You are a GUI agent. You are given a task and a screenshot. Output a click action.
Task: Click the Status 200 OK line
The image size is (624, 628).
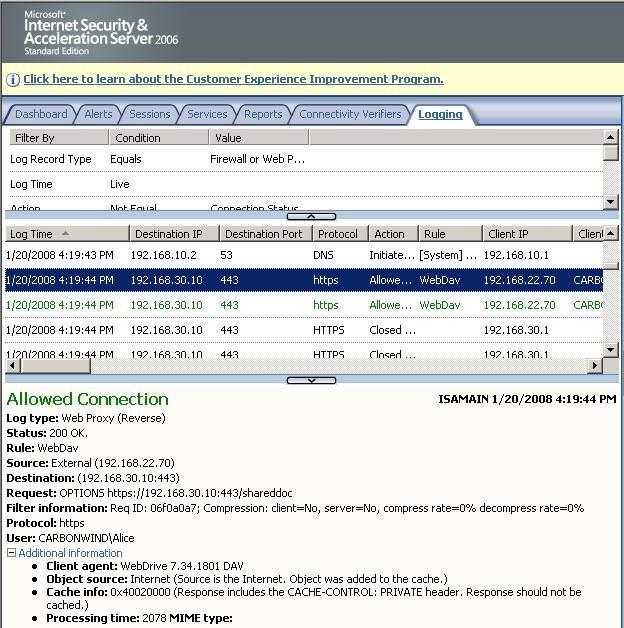(47, 433)
